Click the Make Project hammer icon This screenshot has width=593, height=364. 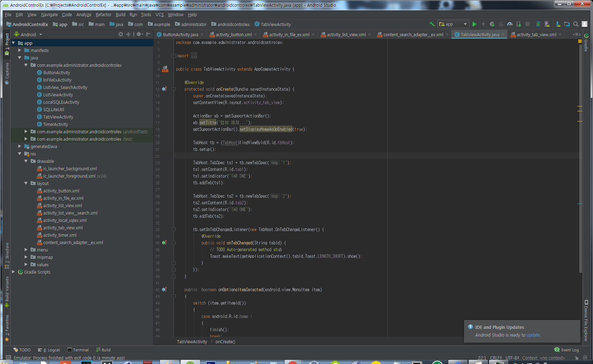(432, 24)
